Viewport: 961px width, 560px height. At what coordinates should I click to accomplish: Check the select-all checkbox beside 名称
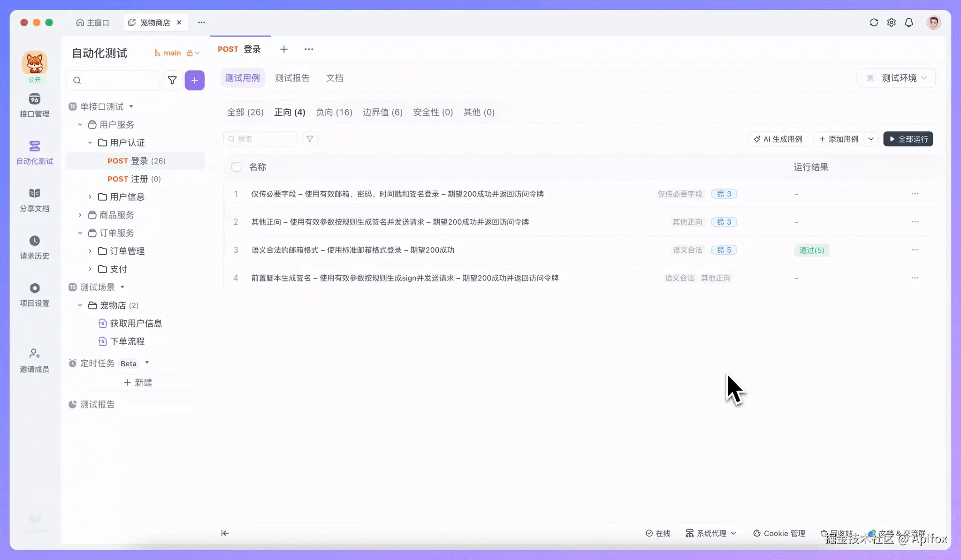pyautogui.click(x=236, y=167)
